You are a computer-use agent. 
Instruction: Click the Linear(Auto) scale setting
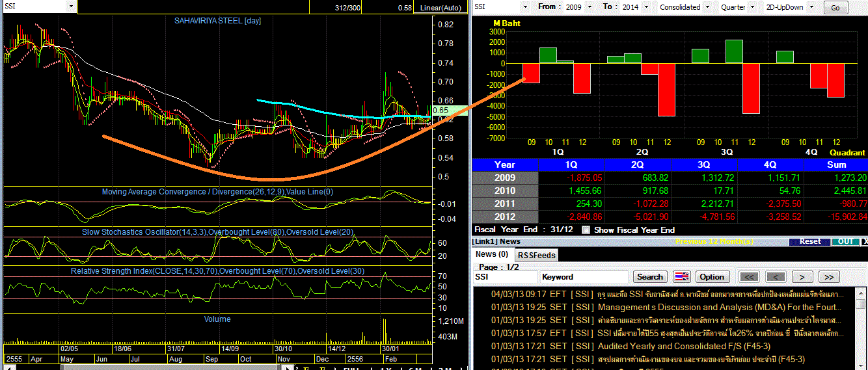pyautogui.click(x=441, y=8)
